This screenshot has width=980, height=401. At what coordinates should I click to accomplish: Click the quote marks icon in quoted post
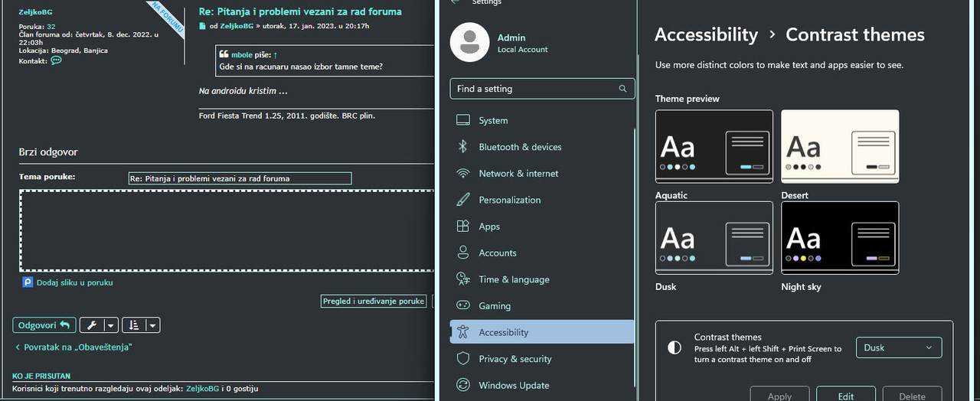tap(224, 55)
